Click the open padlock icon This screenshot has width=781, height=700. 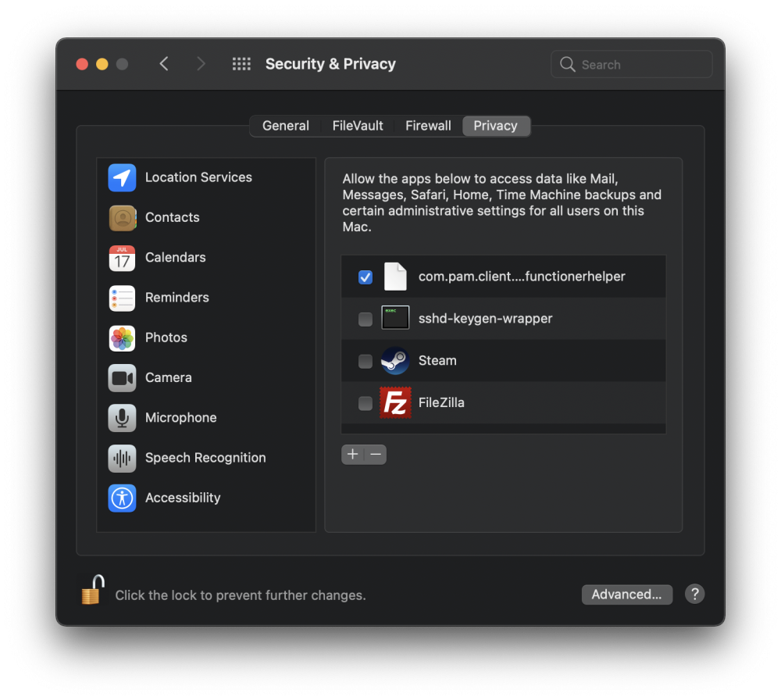click(x=93, y=589)
